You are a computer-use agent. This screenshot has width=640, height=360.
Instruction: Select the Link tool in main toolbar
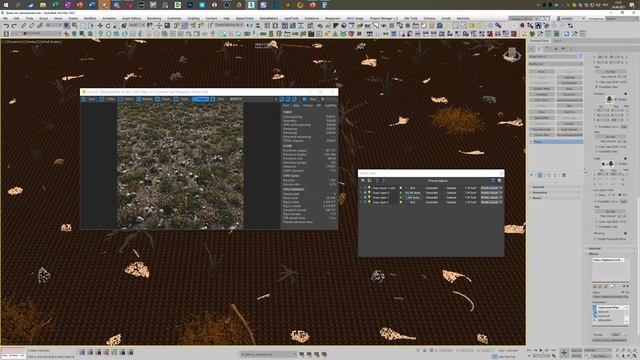[24, 26]
